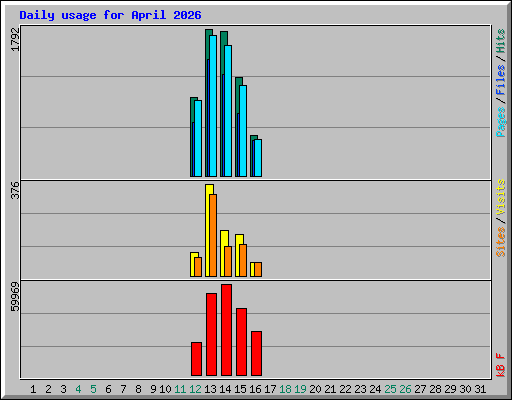The height and width of the screenshot is (400, 512).
Task: Click day 19 on the x-axis
Action: coord(300,389)
